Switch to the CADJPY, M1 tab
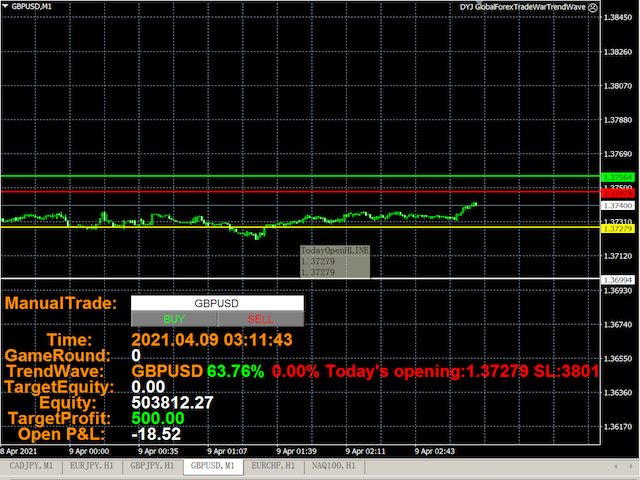 tap(31, 466)
